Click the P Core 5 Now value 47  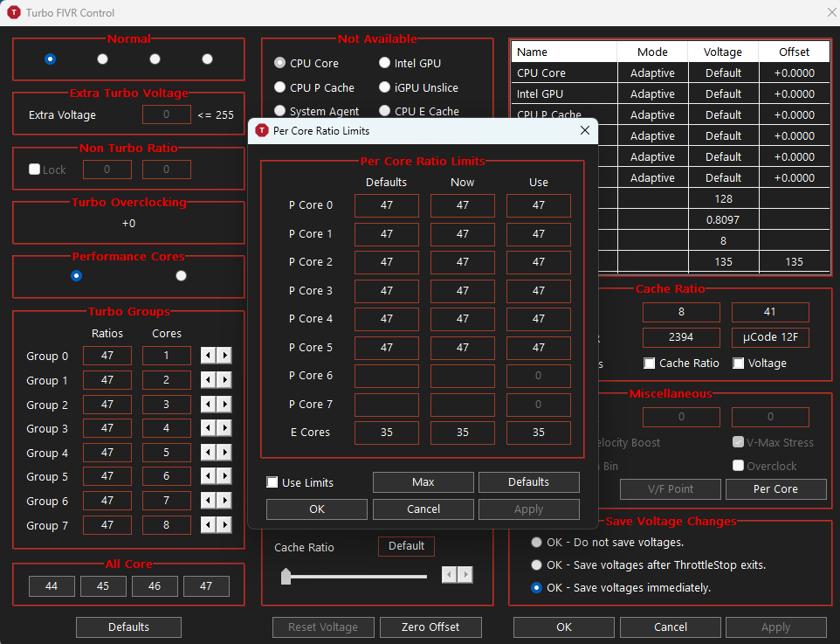462,348
